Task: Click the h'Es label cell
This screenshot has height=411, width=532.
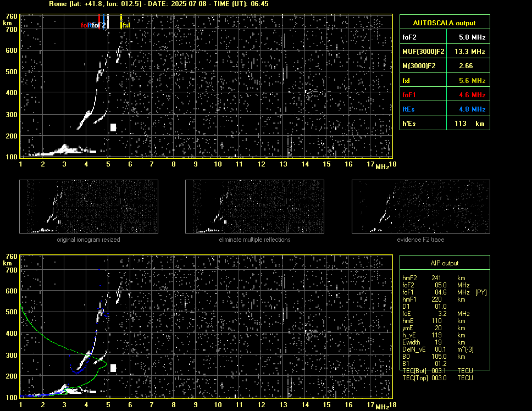Action: [423, 124]
